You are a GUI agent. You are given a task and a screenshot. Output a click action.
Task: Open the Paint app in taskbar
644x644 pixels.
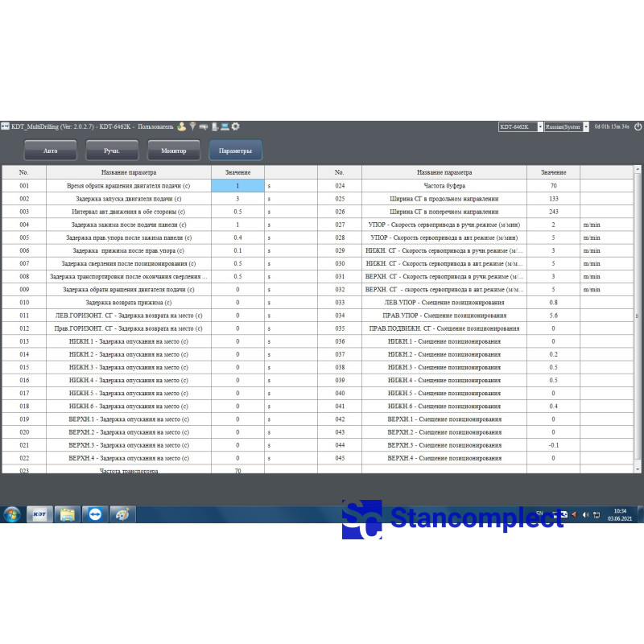pyautogui.click(x=122, y=514)
